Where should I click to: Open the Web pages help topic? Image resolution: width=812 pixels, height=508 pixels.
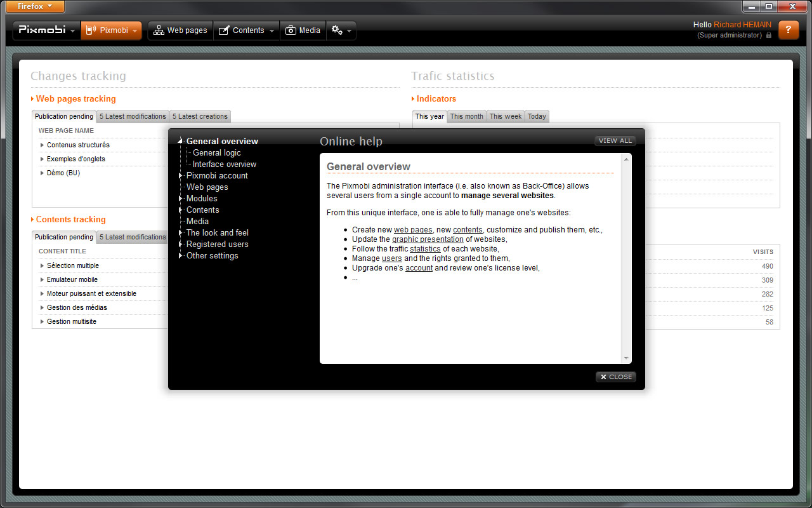pyautogui.click(x=207, y=187)
